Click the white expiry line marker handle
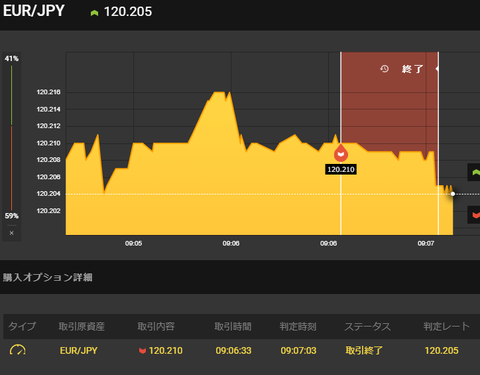Viewport: 480px width, 375px height. tap(437, 69)
